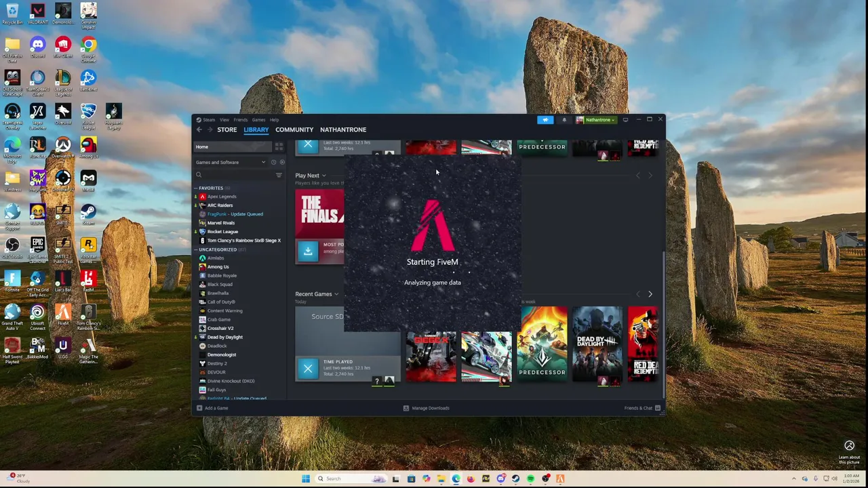This screenshot has width=868, height=488.
Task: Click Steam's back navigation arrow
Action: point(199,129)
